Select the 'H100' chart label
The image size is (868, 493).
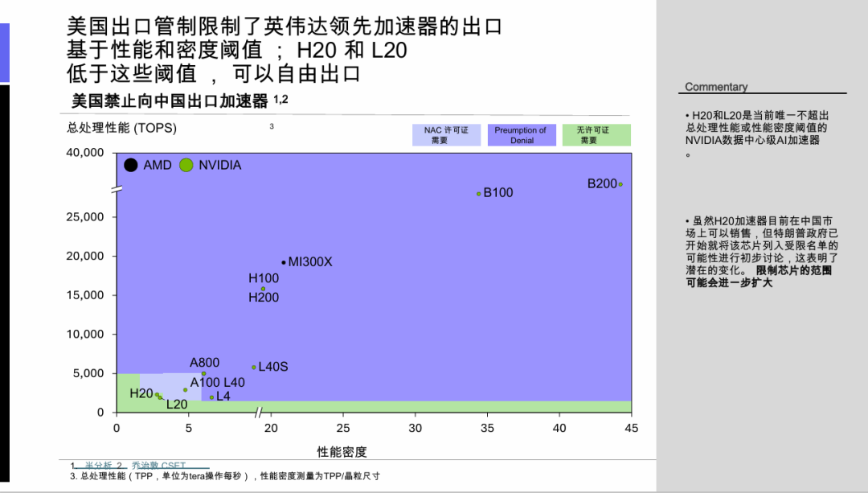pos(264,278)
